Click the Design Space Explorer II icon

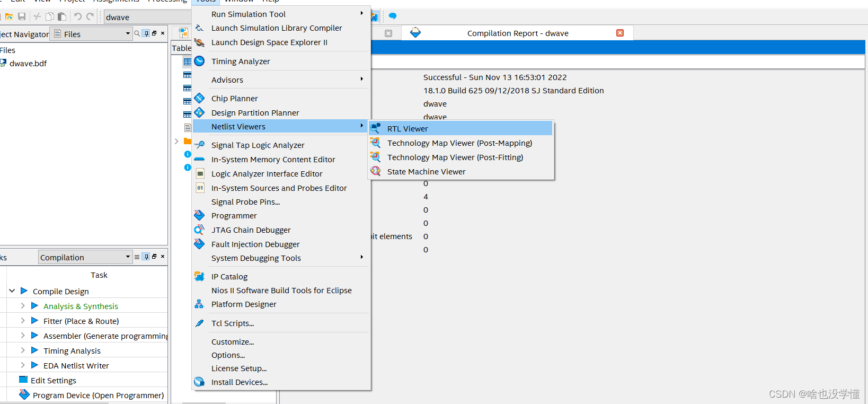(199, 42)
